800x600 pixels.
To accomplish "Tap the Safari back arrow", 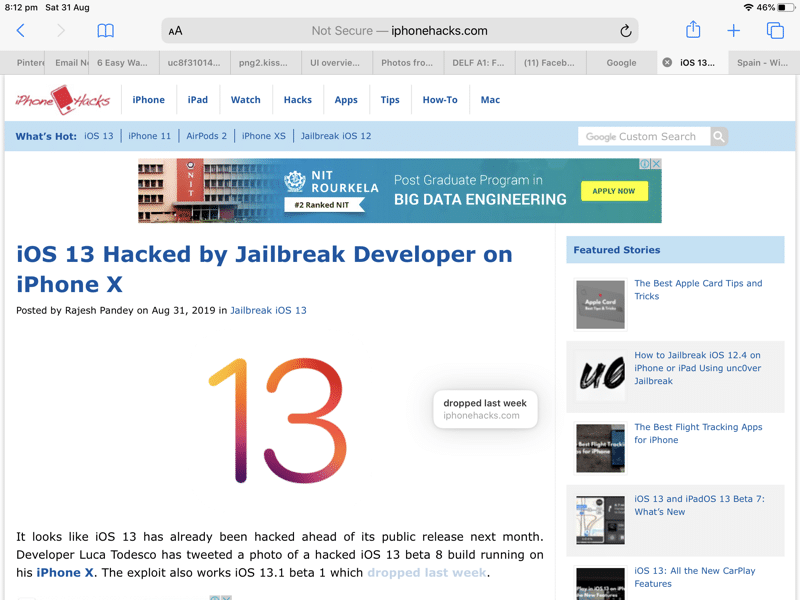I will 21,31.
